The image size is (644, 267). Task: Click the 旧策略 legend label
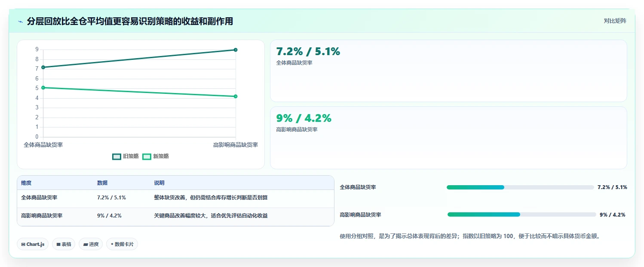coord(131,156)
